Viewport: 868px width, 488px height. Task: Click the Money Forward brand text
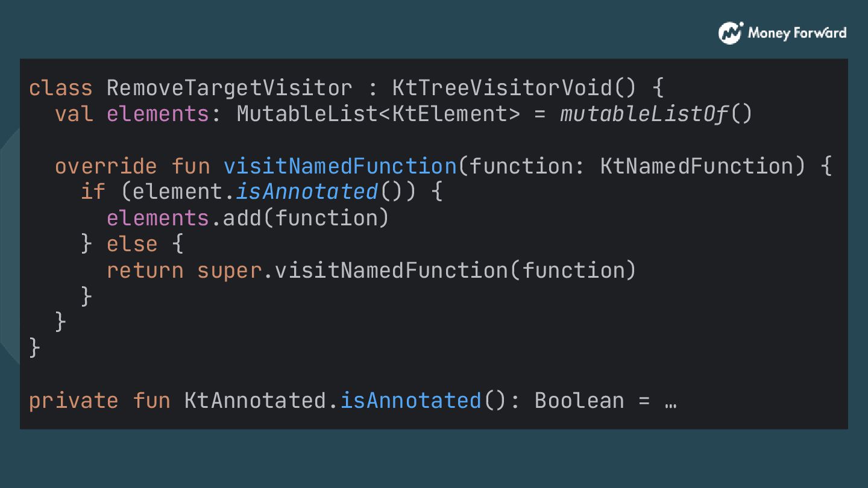pyautogui.click(x=797, y=33)
